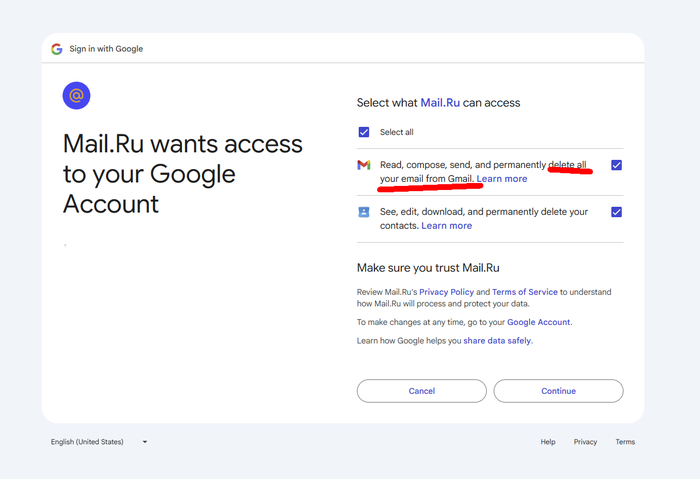Go to the Google Account link

538,323
